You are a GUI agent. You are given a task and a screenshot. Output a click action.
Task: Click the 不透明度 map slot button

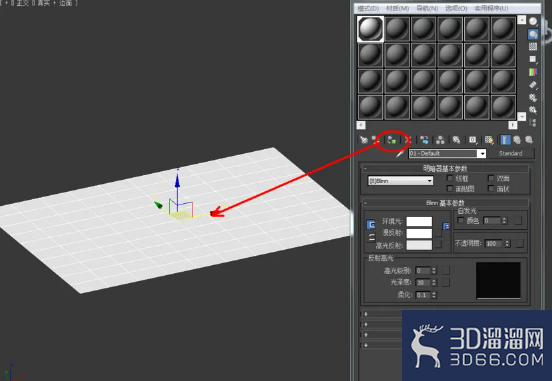(x=519, y=243)
